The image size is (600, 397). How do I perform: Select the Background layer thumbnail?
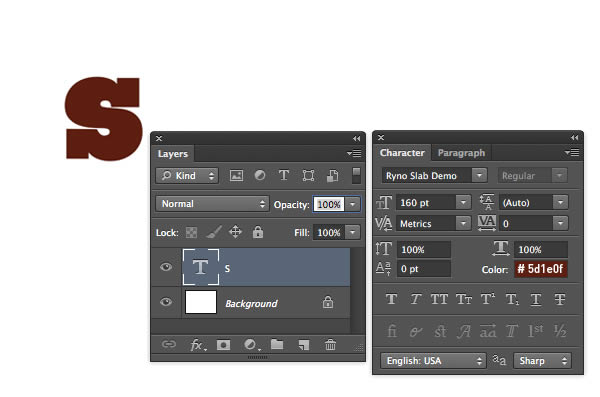[201, 302]
